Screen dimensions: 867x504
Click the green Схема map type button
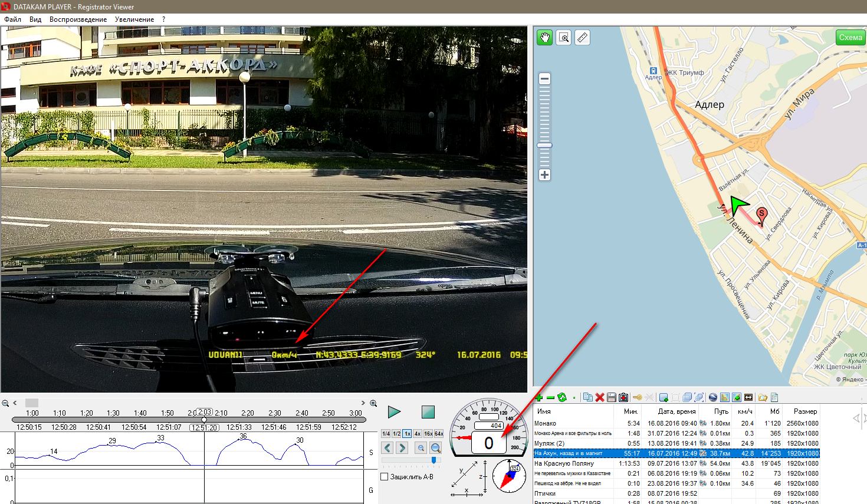tap(850, 38)
